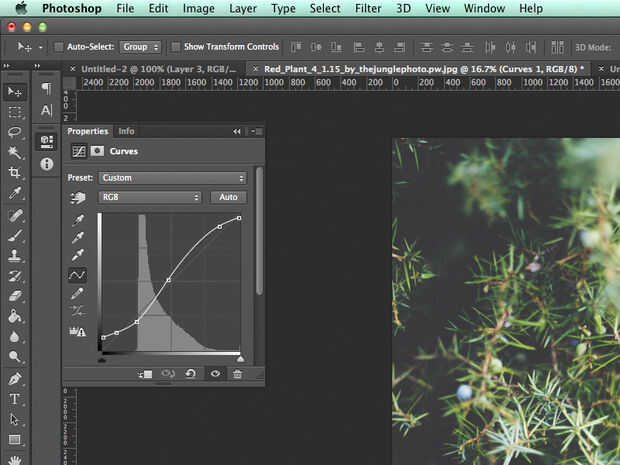
Task: Select the Paint Bucket tool
Action: click(x=15, y=316)
